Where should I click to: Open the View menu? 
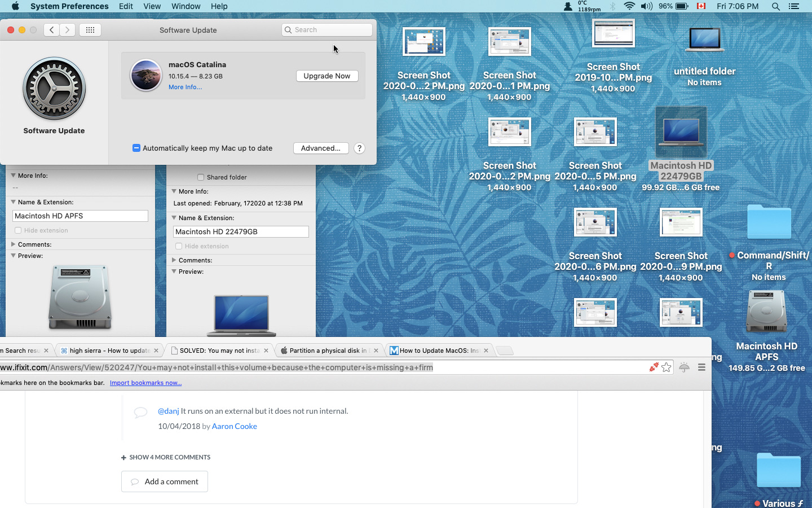click(x=152, y=6)
